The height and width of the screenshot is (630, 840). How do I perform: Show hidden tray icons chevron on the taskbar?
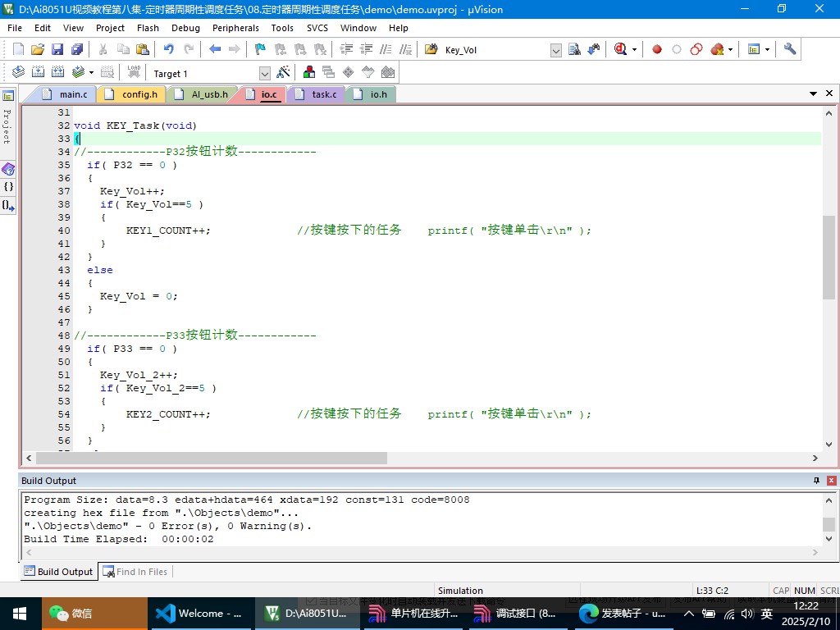689,614
